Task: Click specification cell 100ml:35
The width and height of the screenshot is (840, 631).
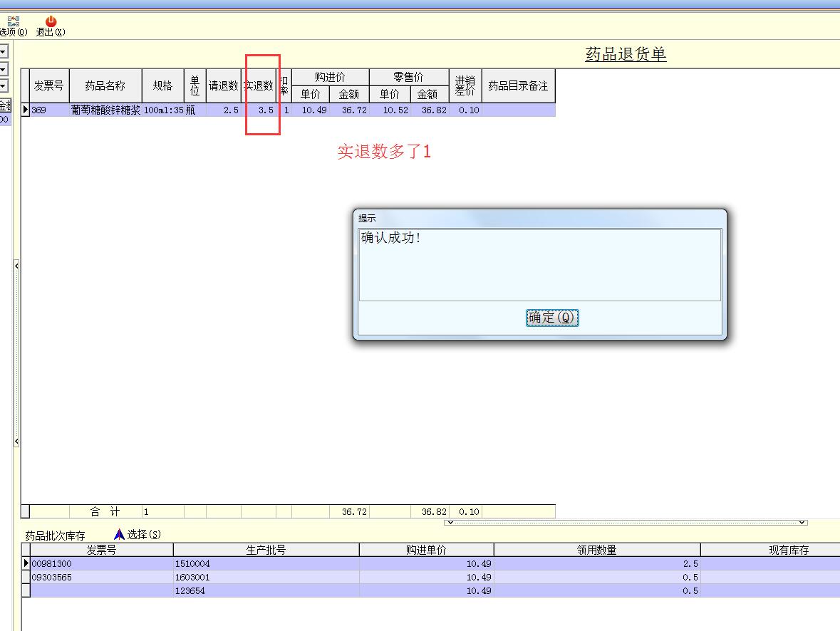Action: [x=163, y=110]
